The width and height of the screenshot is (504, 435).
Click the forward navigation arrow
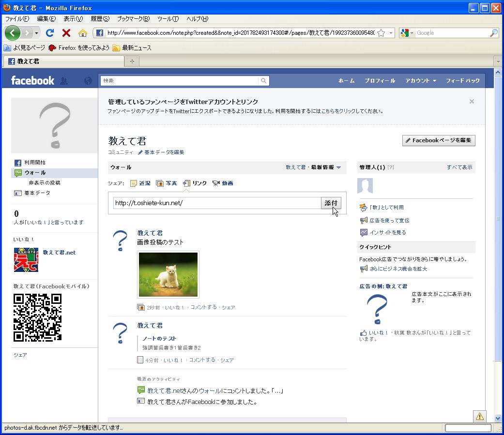tap(27, 33)
